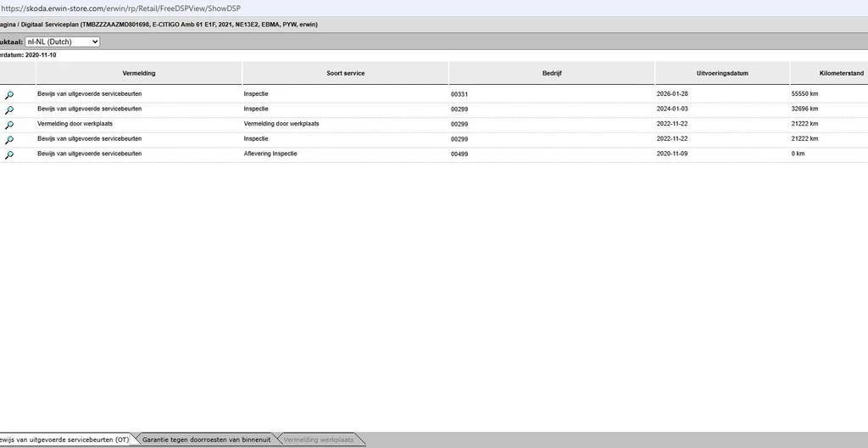Click the Bedrijf column header
The width and height of the screenshot is (868, 448).
click(551, 74)
